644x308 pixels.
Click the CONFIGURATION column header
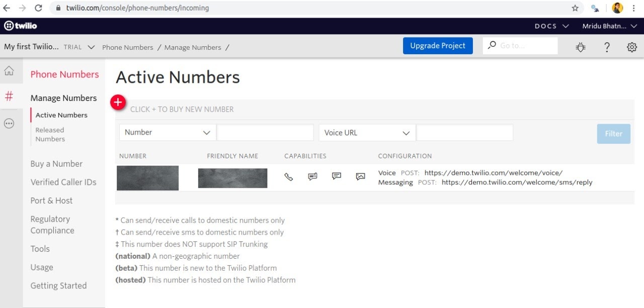click(405, 156)
